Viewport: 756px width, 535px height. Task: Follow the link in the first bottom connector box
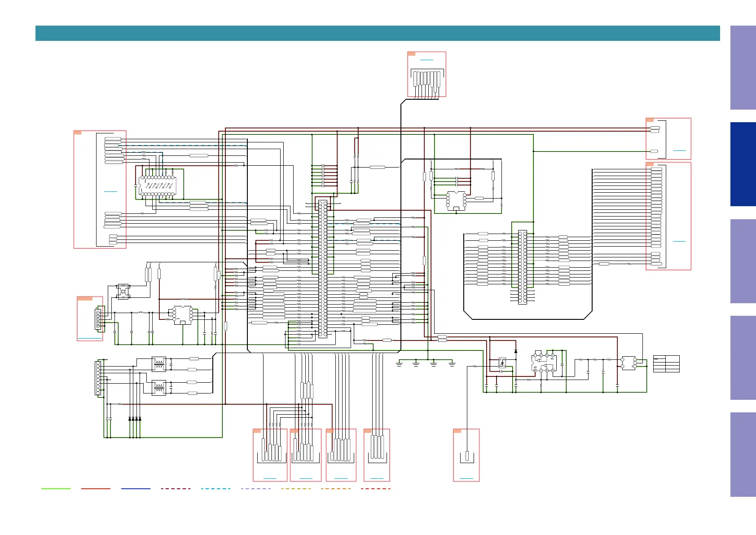tap(270, 478)
